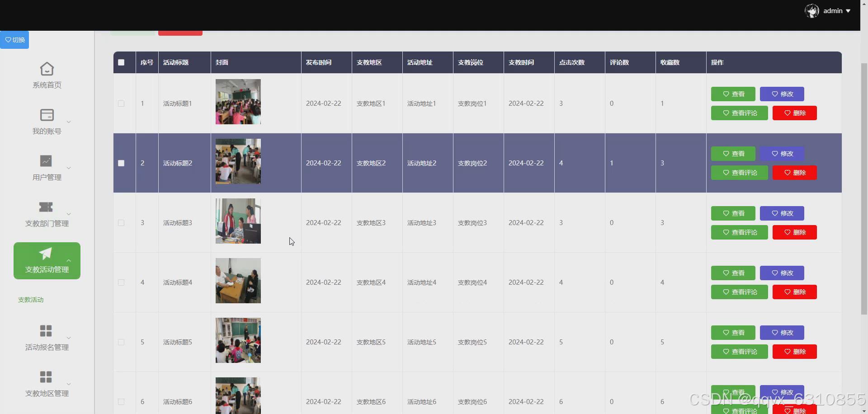
Task: Click 删除 for 活动标题4
Action: click(x=794, y=292)
